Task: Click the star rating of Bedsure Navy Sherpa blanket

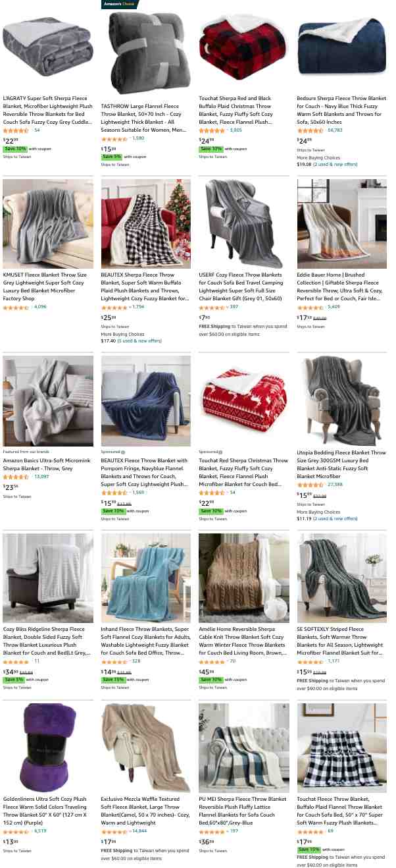Action: click(x=310, y=130)
